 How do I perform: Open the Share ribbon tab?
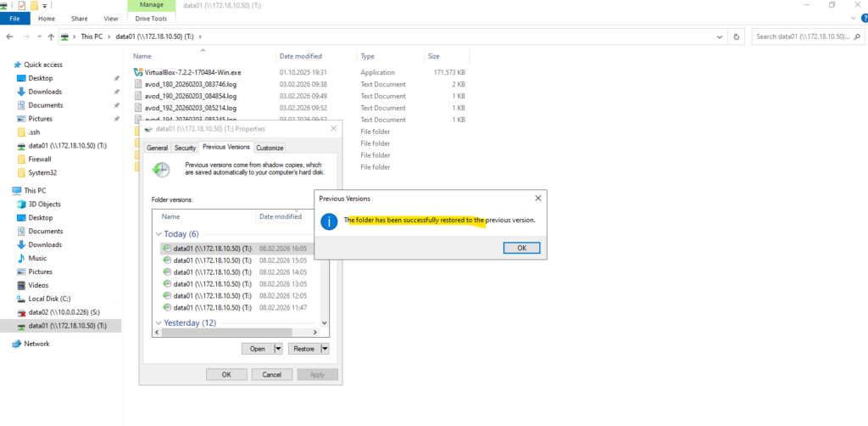79,19
